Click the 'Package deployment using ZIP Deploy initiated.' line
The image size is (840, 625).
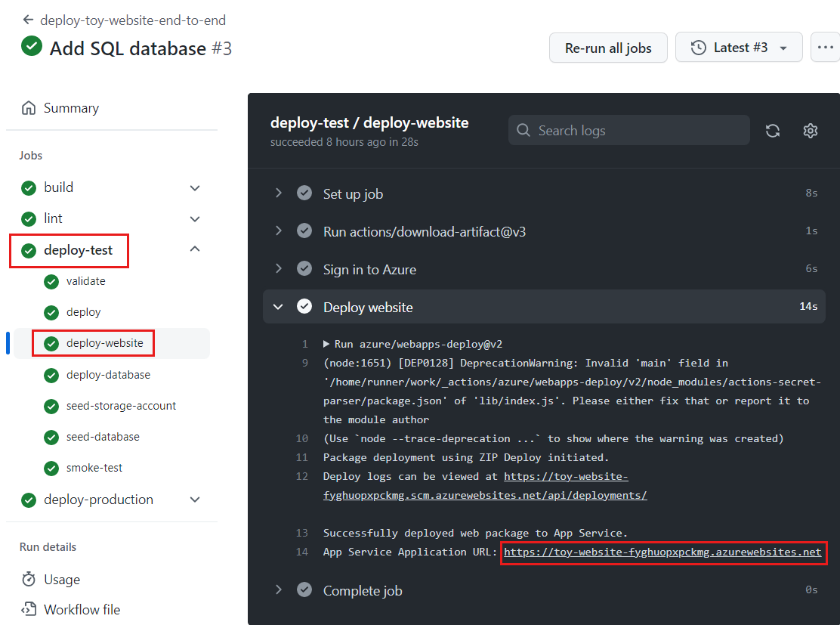(x=466, y=458)
